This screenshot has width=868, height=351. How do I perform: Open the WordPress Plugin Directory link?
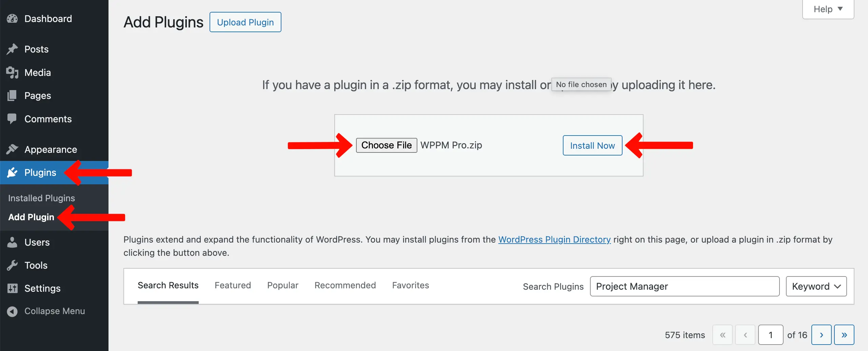554,239
